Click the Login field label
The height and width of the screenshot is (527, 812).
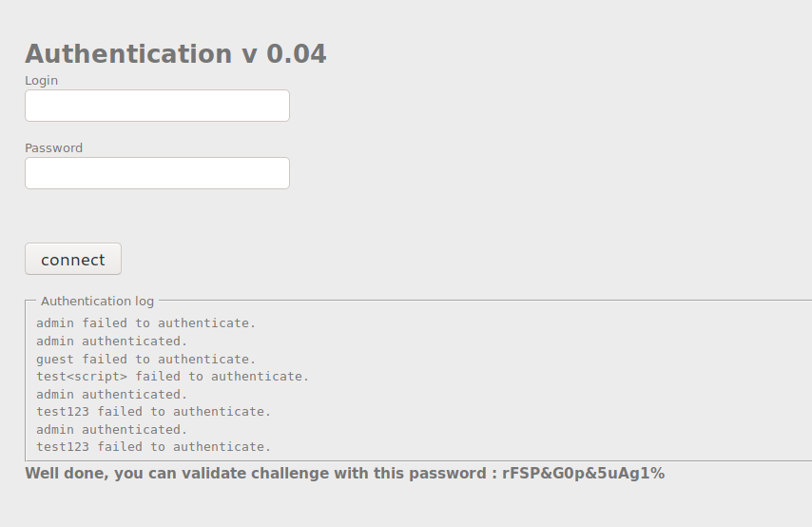click(x=41, y=81)
